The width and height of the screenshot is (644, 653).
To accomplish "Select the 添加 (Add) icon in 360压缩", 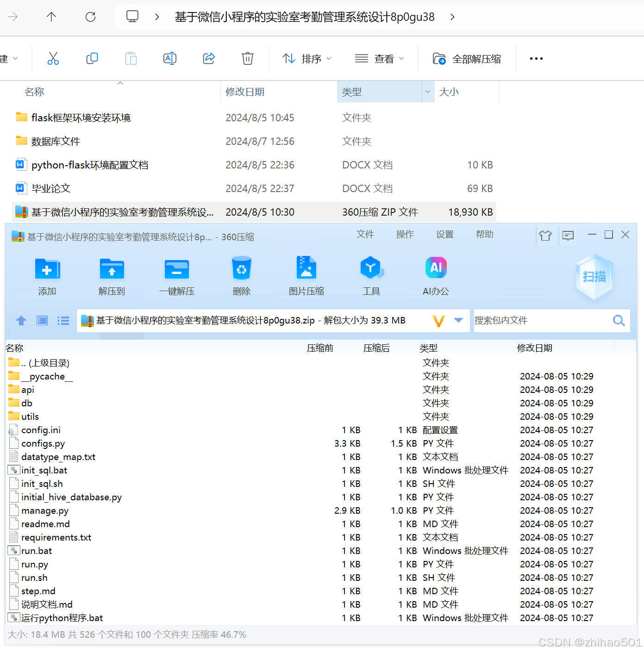I will click(47, 276).
